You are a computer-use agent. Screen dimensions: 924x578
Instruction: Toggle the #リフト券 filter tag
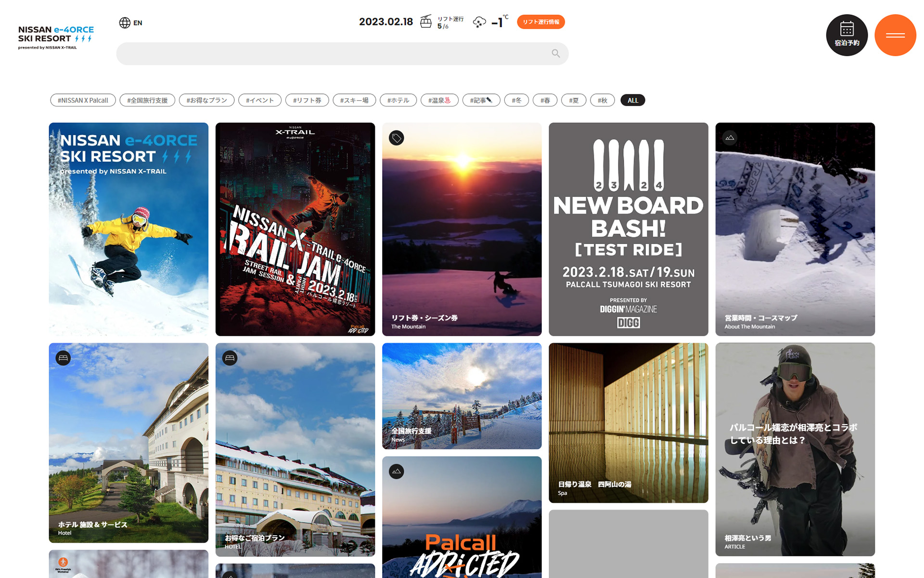pyautogui.click(x=307, y=100)
